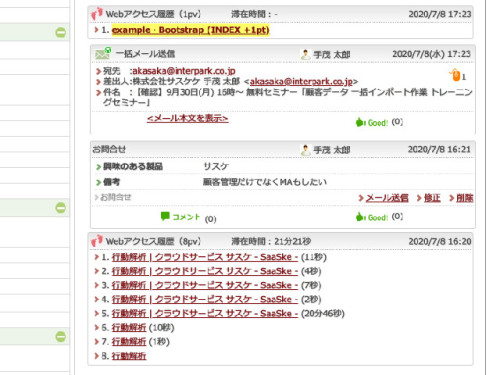Screen dimensions: 500x375
Task: Click Webアクセス履歴 (1pv) title
Action: pos(153,14)
